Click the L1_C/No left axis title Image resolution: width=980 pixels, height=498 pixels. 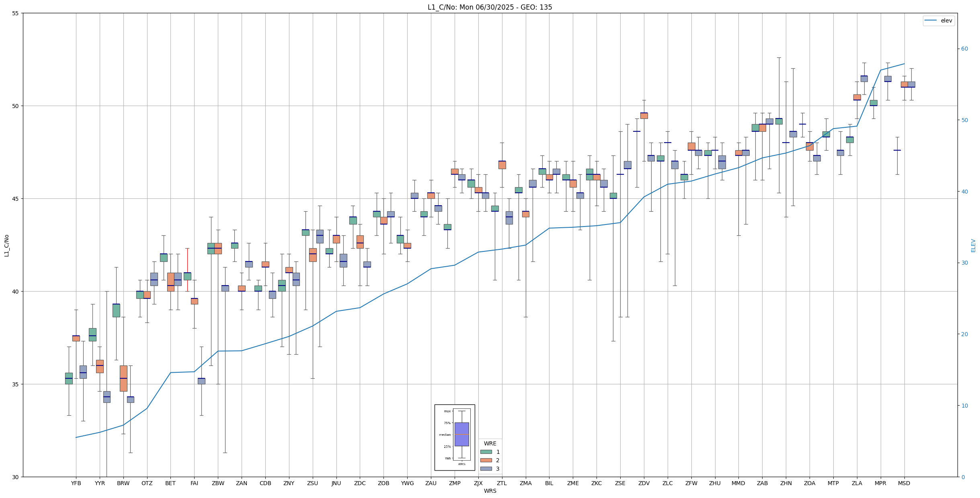click(x=6, y=245)
